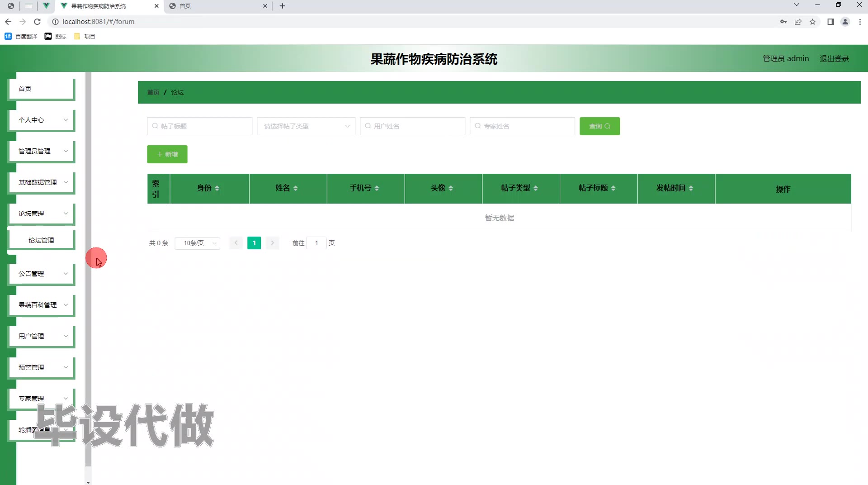Open 论坛管理 submenu item
Image resolution: width=868 pixels, height=485 pixels.
click(42, 240)
